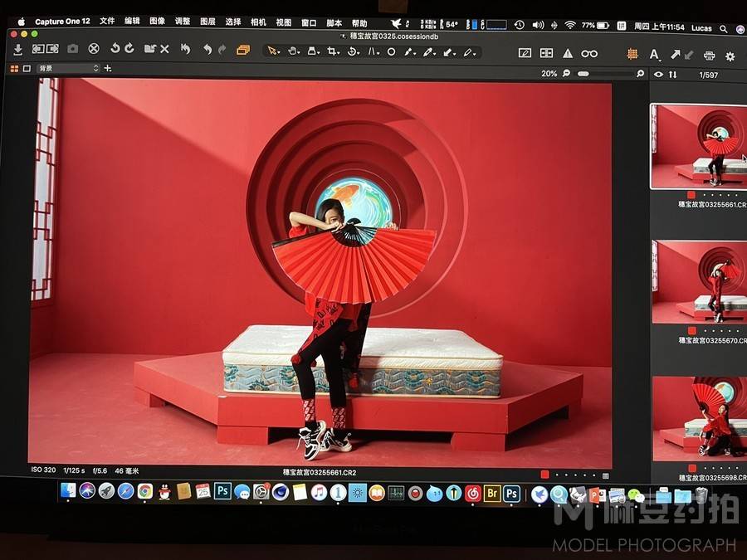Open Preferences with the gear icon
Screen dimensions: 747x560
[x=730, y=56]
